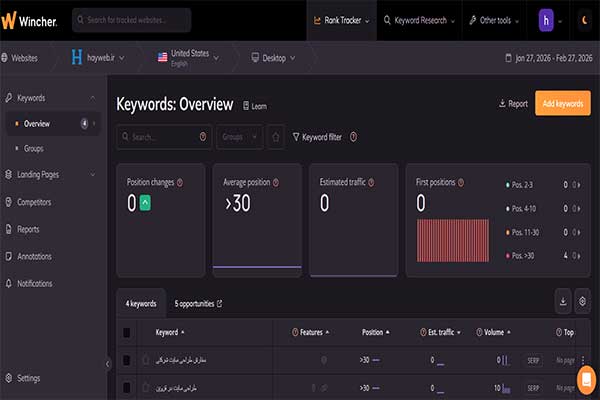Viewport: 600px width, 400px height.
Task: Focus the tracked websites search field
Action: pyautogui.click(x=132, y=20)
